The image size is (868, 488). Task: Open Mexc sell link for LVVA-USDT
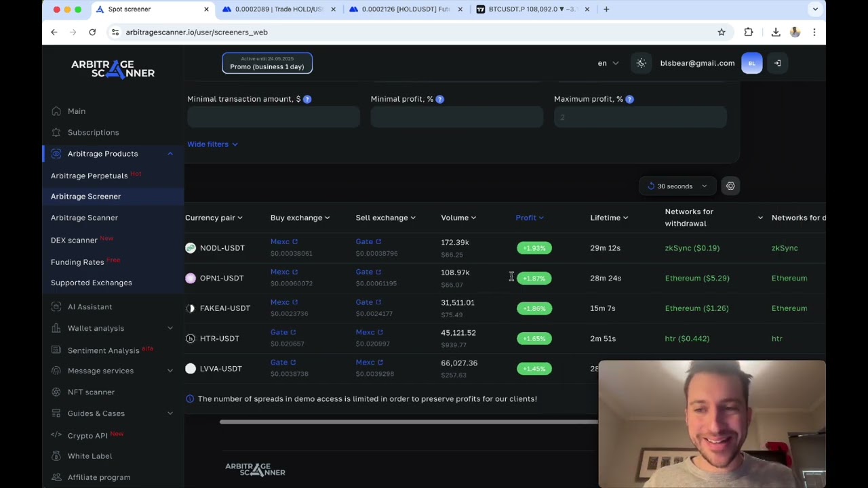370,363
